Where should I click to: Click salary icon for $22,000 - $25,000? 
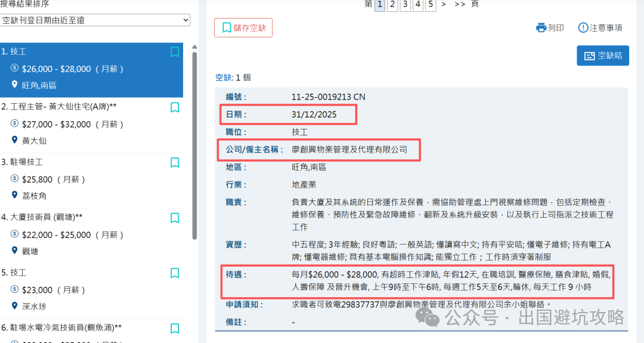(14, 234)
